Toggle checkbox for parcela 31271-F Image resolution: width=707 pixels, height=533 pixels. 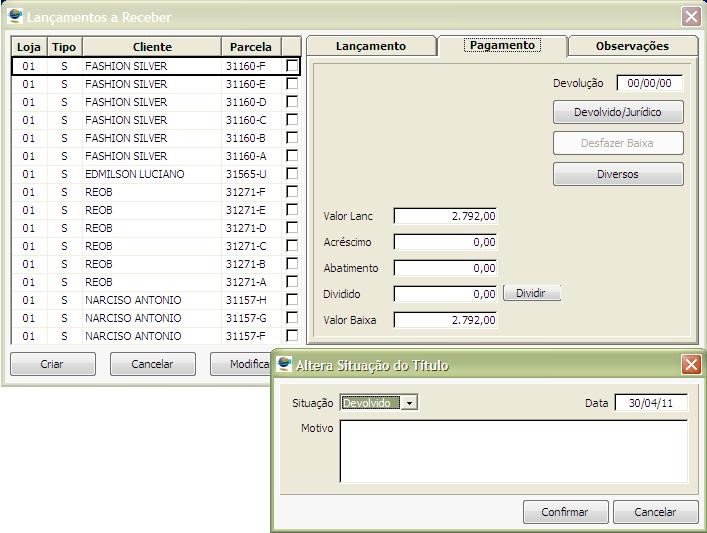pyautogui.click(x=292, y=192)
